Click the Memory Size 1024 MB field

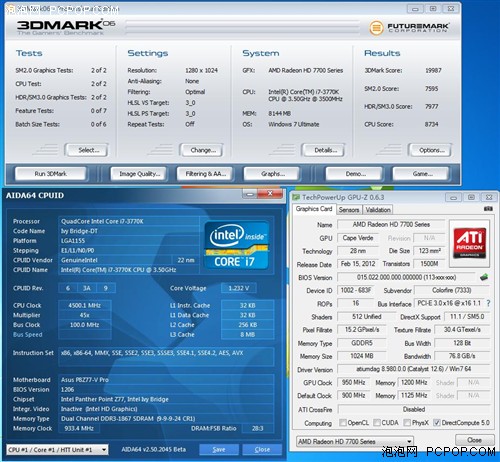pos(362,356)
